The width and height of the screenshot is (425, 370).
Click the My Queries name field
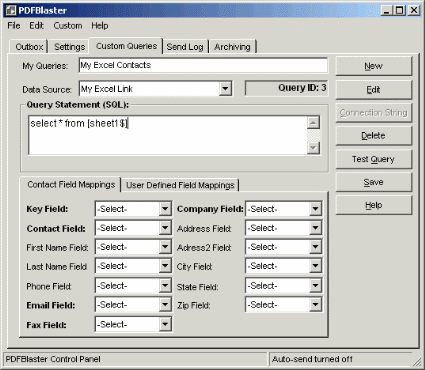pyautogui.click(x=203, y=65)
